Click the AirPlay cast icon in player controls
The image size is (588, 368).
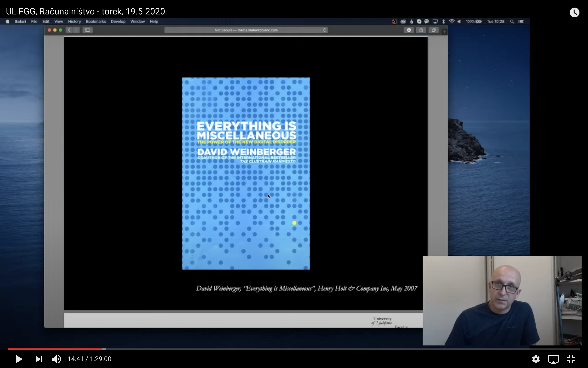click(x=554, y=359)
